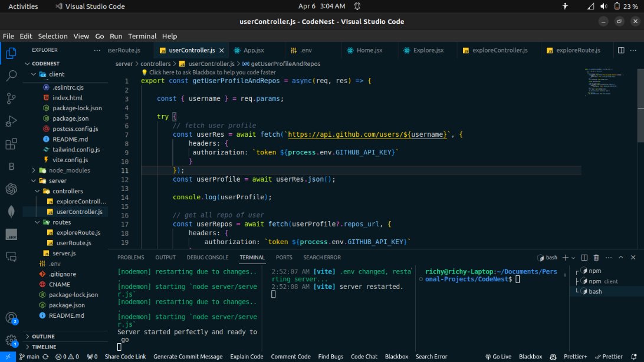Click Go Live in status bar
This screenshot has width=644, height=362.
click(x=498, y=357)
